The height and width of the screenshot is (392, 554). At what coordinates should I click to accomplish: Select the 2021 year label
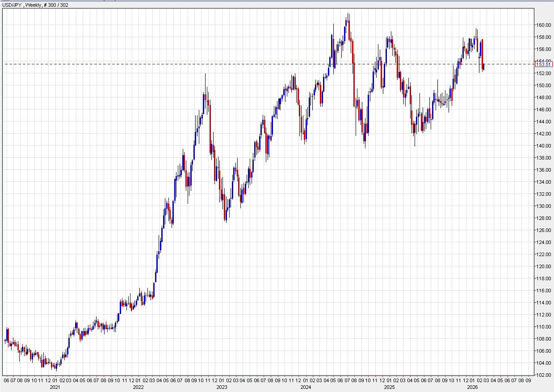55,388
